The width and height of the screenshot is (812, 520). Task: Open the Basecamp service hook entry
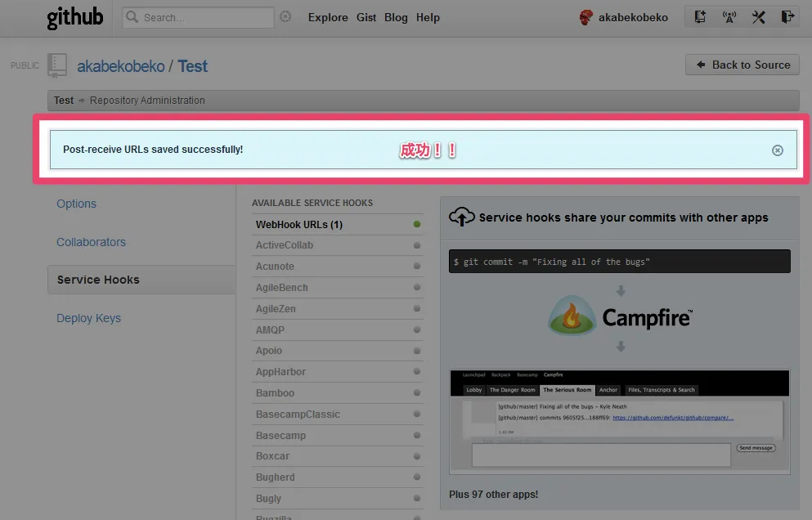click(x=280, y=436)
